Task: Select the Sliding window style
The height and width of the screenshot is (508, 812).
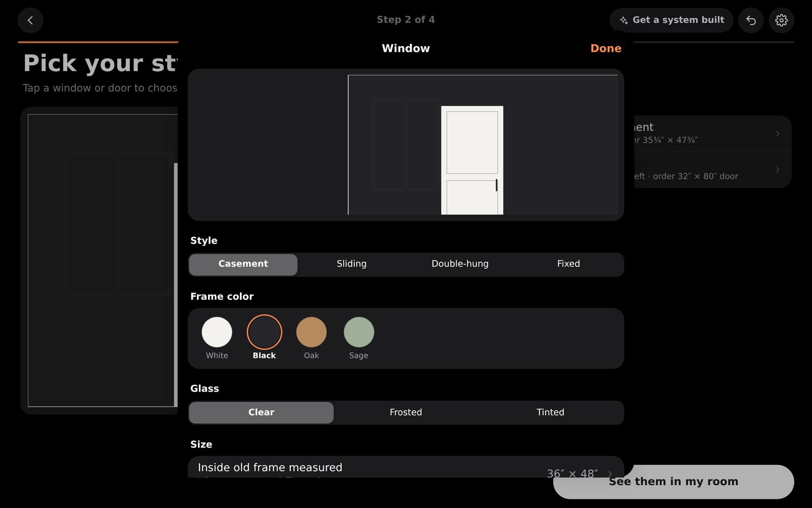Action: [x=352, y=264]
